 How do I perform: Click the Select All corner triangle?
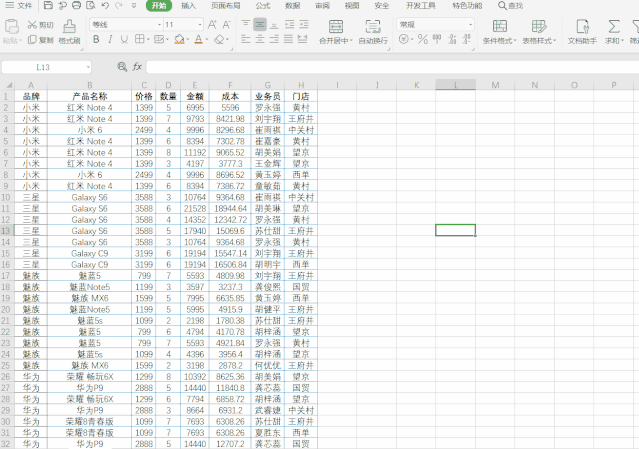[8, 85]
